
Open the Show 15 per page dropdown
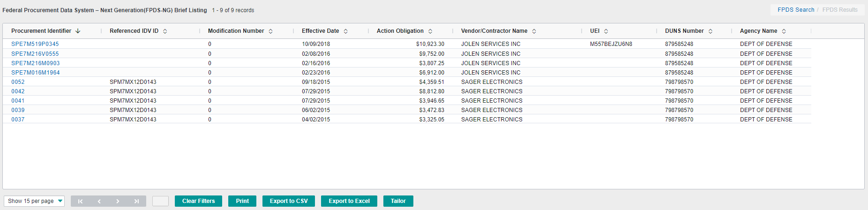34,201
